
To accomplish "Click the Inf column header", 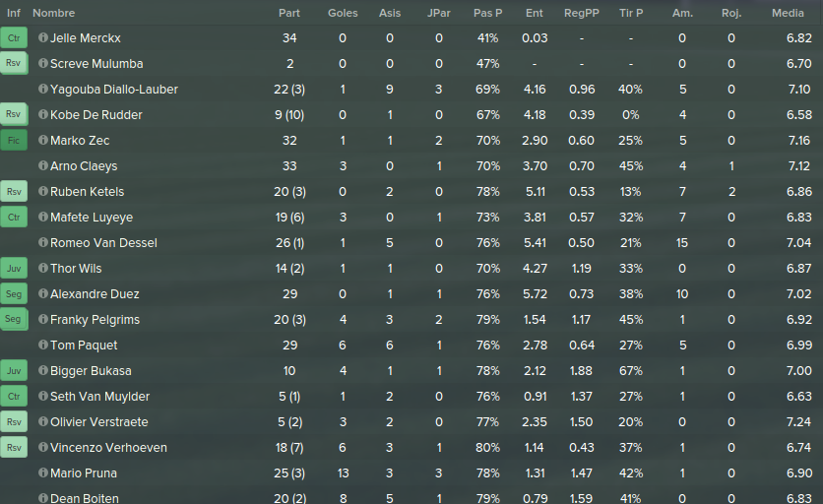I will click(14, 14).
